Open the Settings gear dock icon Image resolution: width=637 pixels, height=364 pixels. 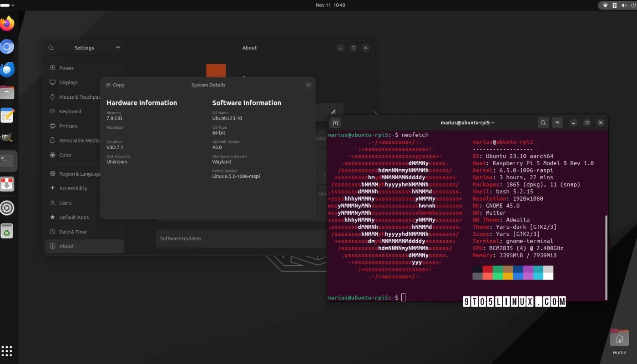[7, 208]
